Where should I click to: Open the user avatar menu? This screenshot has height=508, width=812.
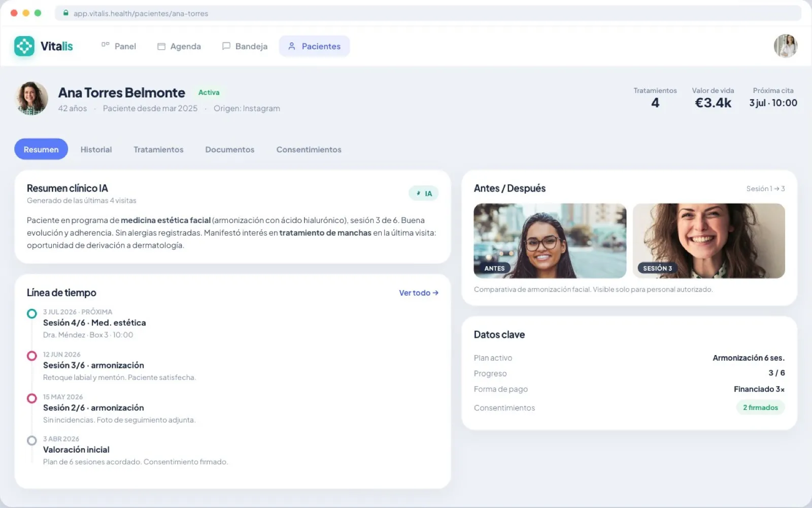[785, 46]
